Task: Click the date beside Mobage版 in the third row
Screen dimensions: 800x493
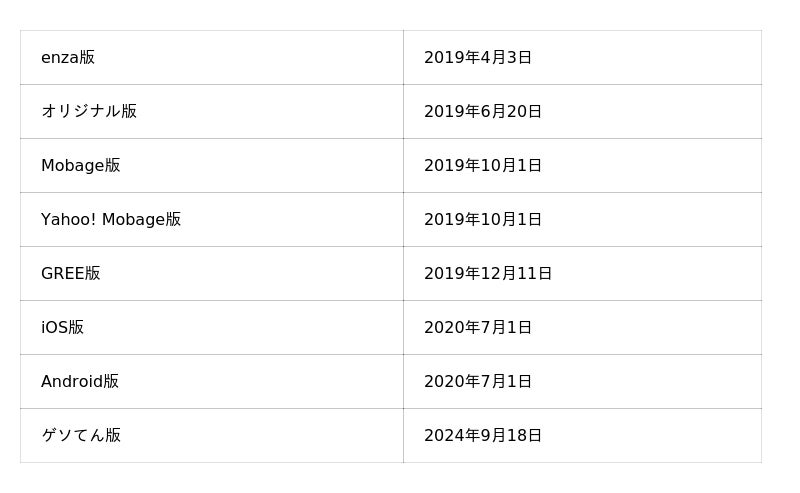Action: pos(483,166)
